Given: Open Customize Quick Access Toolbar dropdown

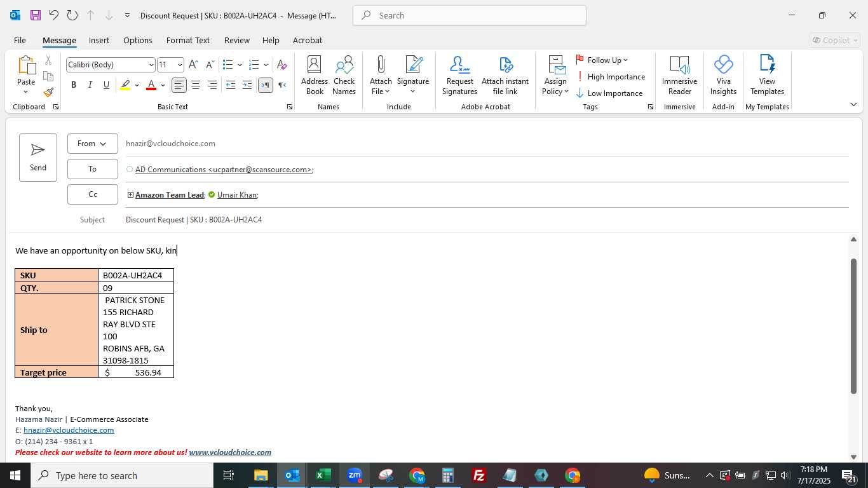Looking at the screenshot, I should tap(127, 15).
